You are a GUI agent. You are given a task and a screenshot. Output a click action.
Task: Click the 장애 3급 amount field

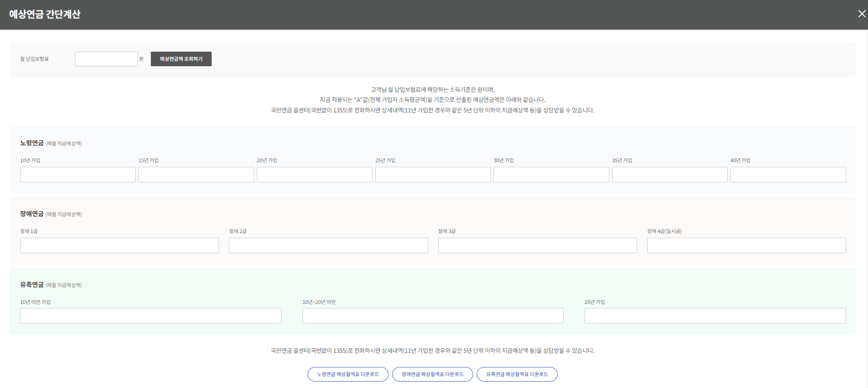pos(538,245)
